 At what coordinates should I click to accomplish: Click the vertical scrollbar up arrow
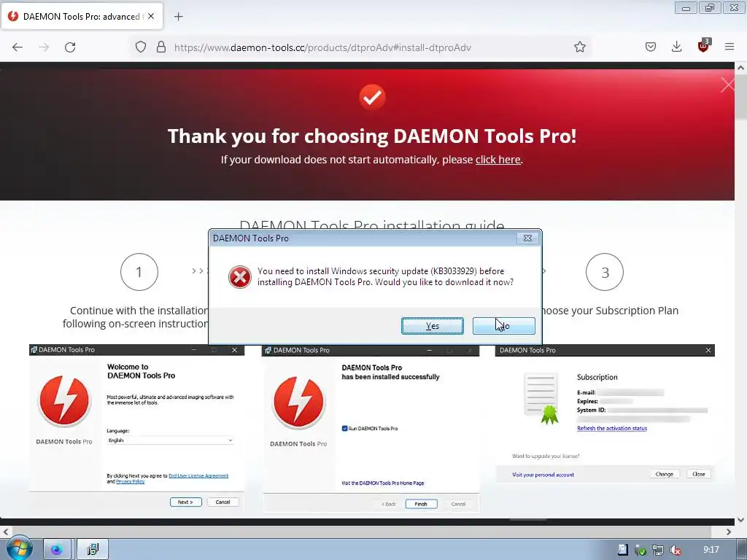point(741,68)
